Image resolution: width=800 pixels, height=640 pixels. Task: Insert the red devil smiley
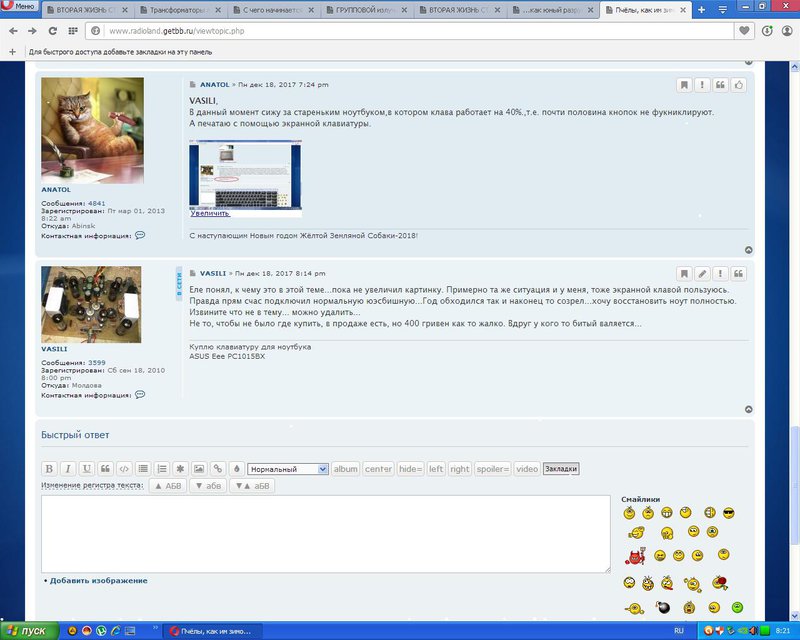point(635,556)
